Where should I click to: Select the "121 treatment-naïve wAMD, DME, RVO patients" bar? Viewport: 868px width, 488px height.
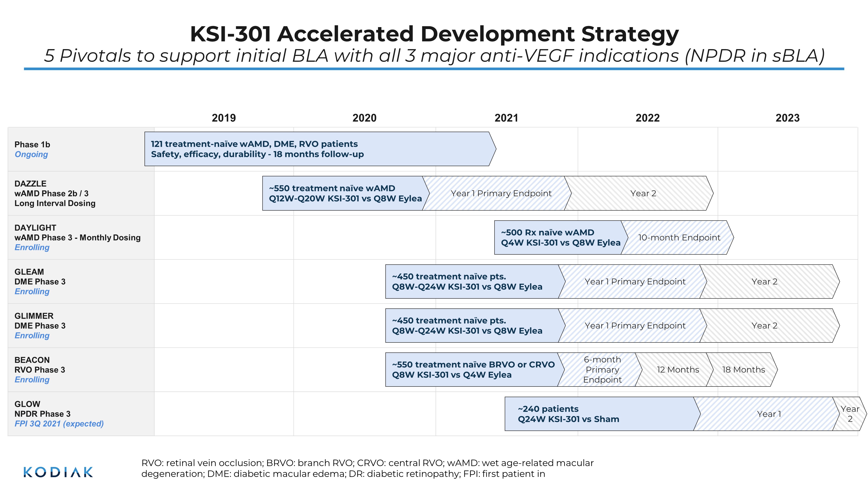coord(320,149)
